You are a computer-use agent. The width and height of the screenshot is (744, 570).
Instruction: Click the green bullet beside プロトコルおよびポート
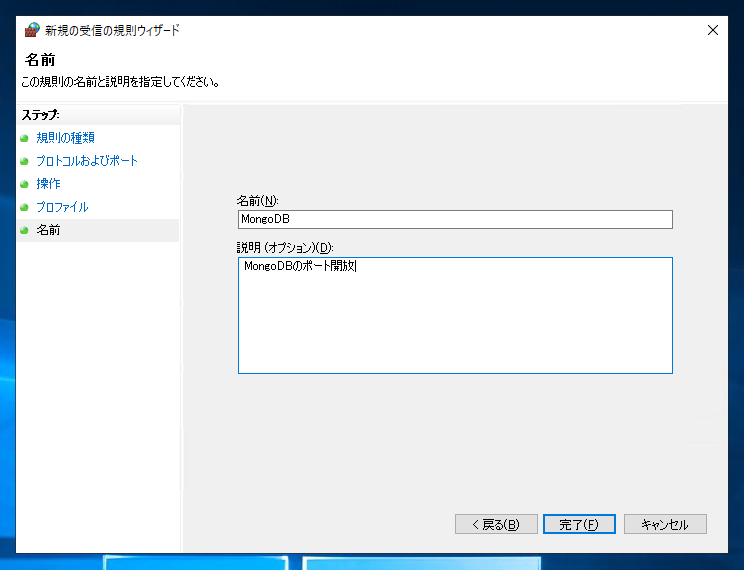coord(25,161)
